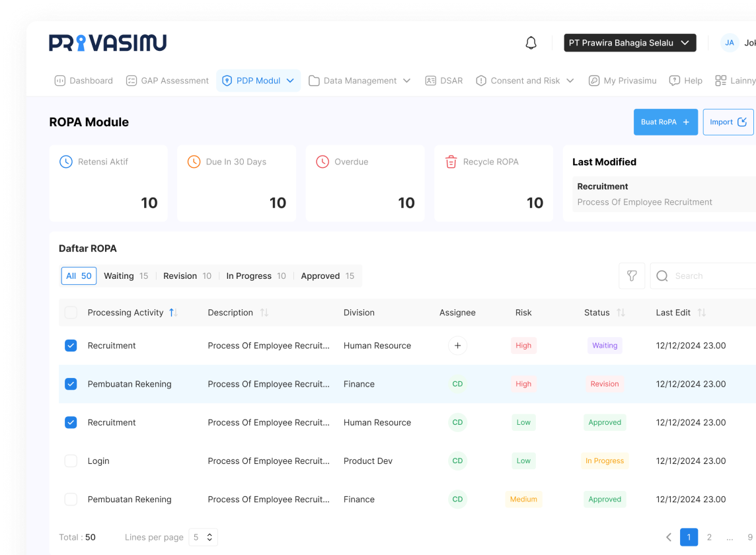This screenshot has height=555, width=756.
Task: Click CD assignee badge in Login row
Action: [x=457, y=461]
